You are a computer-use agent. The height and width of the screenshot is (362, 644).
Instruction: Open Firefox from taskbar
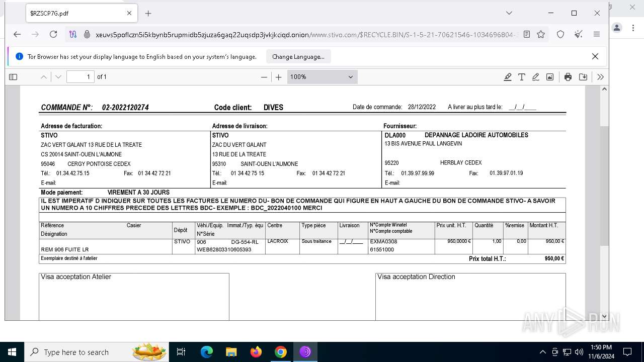click(x=256, y=352)
